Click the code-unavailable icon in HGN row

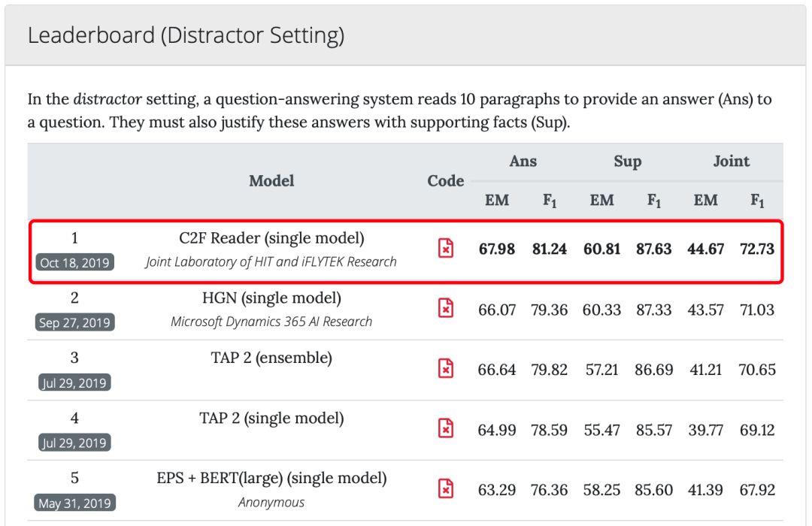point(446,308)
